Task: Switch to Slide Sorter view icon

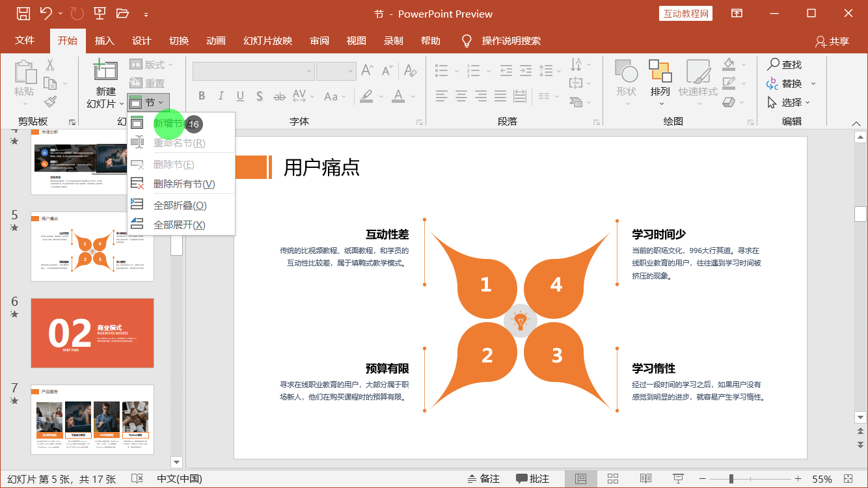Action: coord(613,479)
